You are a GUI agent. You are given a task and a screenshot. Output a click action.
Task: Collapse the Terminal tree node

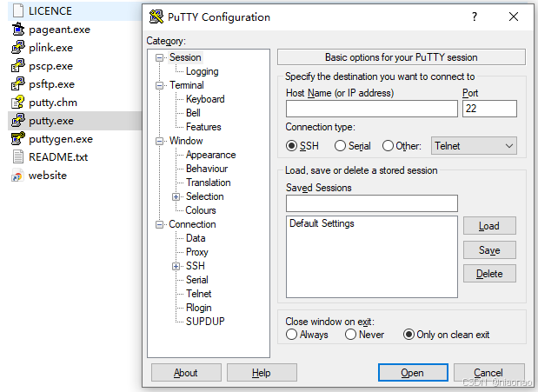click(x=159, y=85)
